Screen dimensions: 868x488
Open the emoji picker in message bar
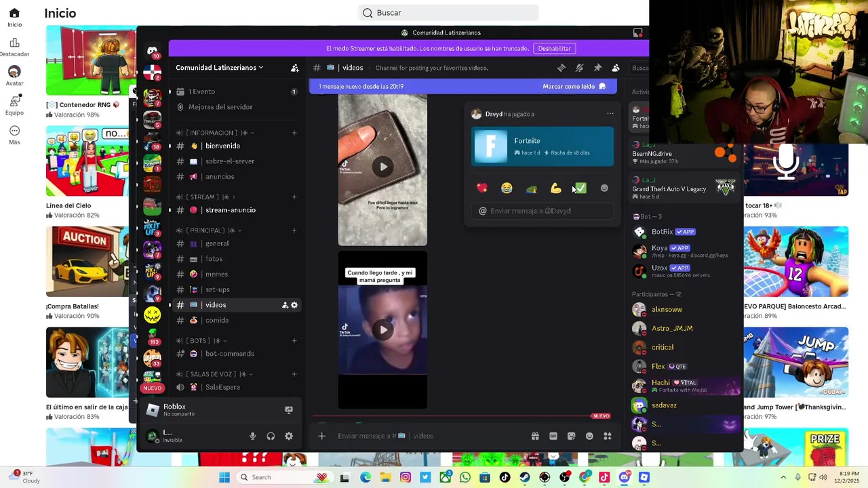pos(589,436)
